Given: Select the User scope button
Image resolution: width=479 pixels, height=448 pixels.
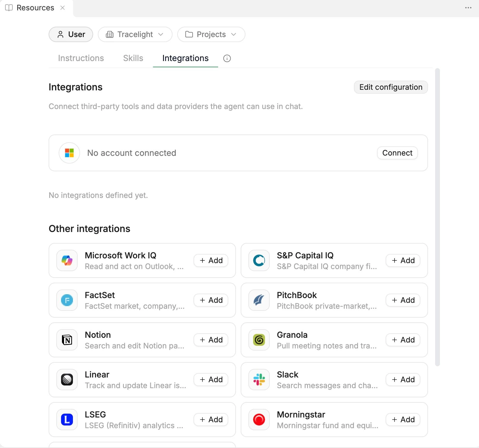Looking at the screenshot, I should point(71,34).
